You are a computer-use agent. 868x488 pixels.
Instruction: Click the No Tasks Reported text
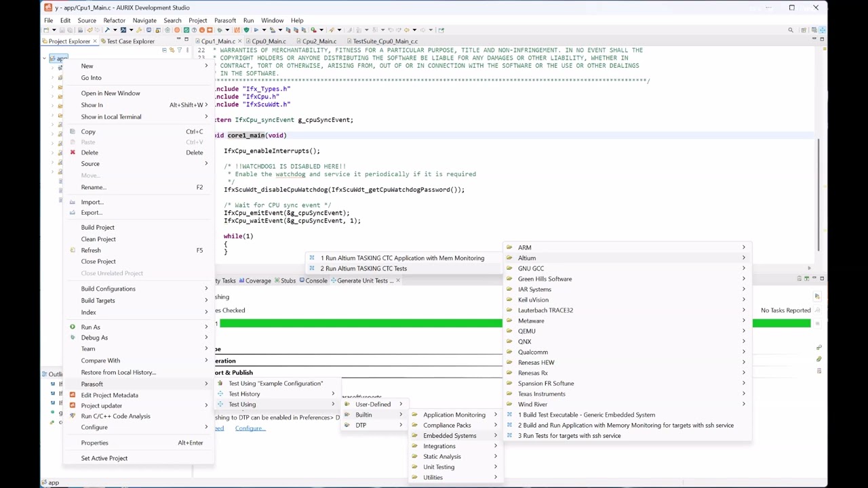pos(785,310)
